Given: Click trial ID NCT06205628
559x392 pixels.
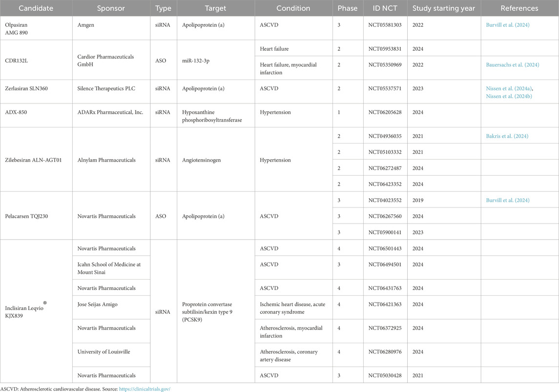Looking at the screenshot, I should (385, 112).
